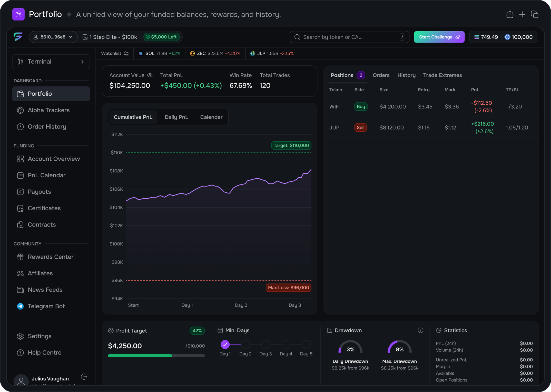Click the share/export icon in the header
The width and height of the screenshot is (551, 392).
pos(510,15)
